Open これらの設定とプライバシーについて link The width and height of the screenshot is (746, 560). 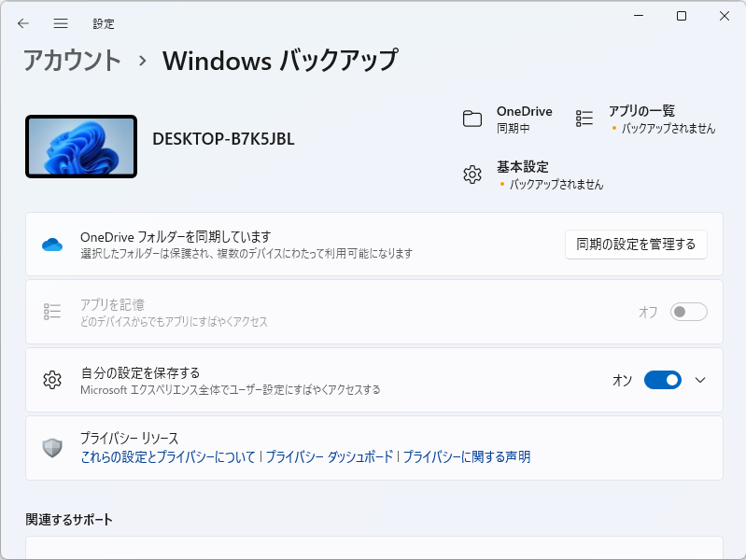[168, 456]
